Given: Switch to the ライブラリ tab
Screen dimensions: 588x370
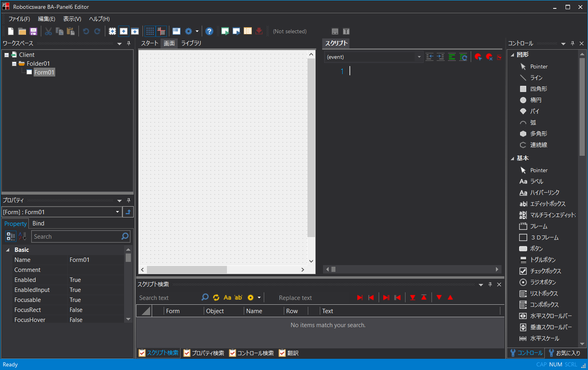Looking at the screenshot, I should (x=191, y=43).
